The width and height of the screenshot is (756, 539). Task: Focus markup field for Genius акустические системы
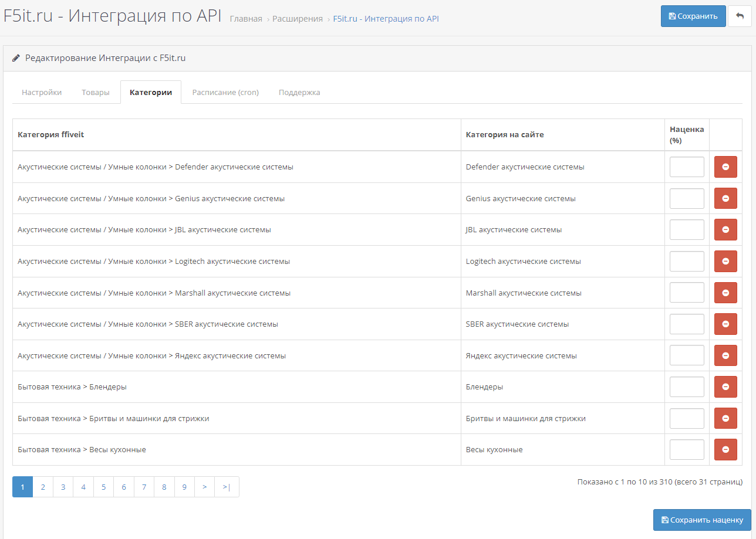tap(687, 198)
